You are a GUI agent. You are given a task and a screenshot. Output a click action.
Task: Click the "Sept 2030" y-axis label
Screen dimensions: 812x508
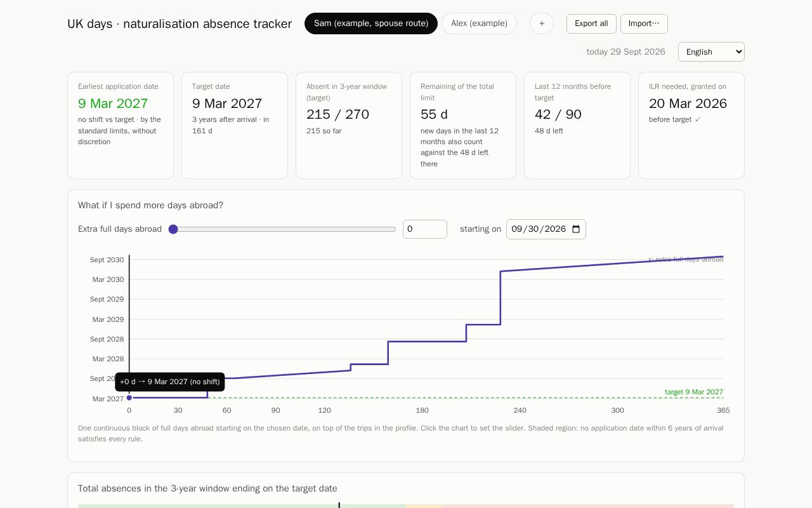coord(107,260)
